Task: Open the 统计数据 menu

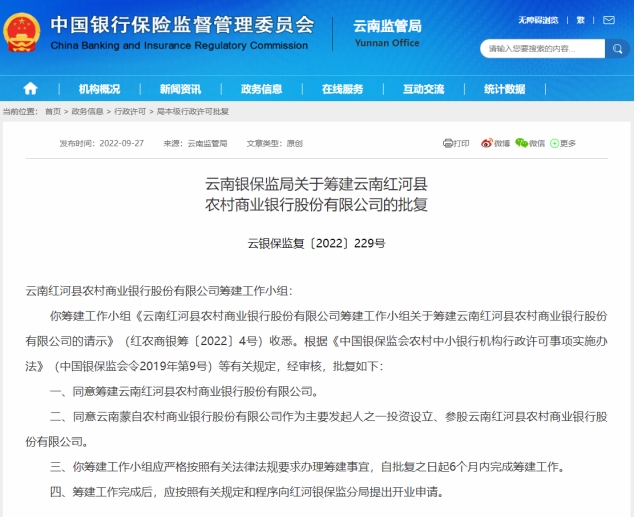Action: (504, 89)
